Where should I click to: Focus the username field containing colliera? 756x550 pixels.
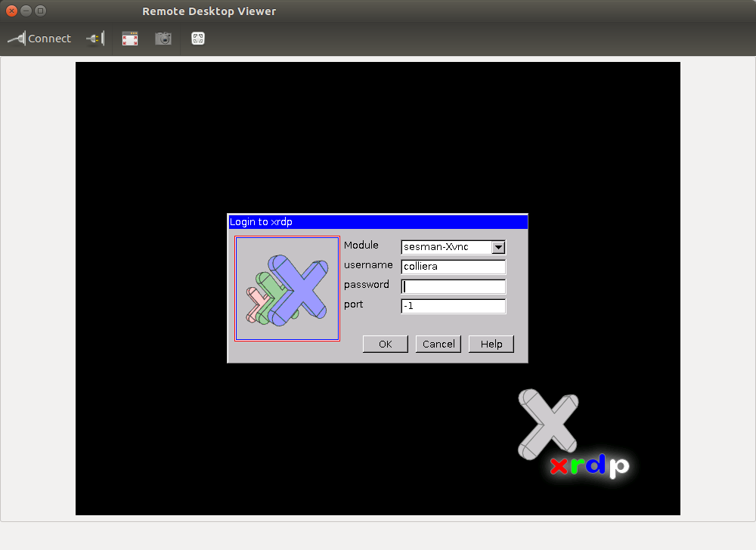click(453, 267)
